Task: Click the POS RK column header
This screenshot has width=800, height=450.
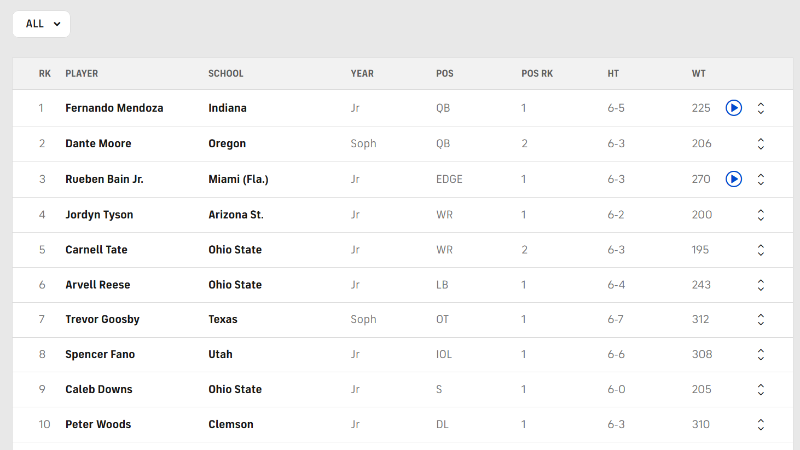Action: pos(537,74)
